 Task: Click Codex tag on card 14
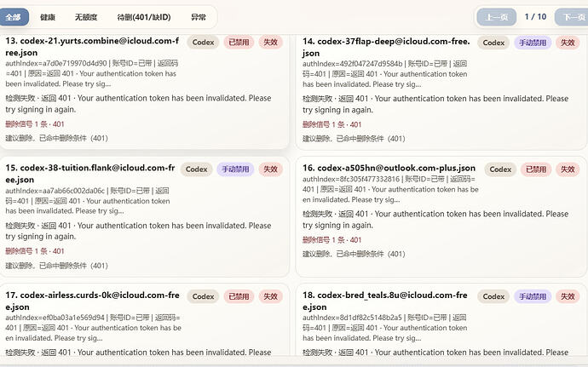point(493,43)
